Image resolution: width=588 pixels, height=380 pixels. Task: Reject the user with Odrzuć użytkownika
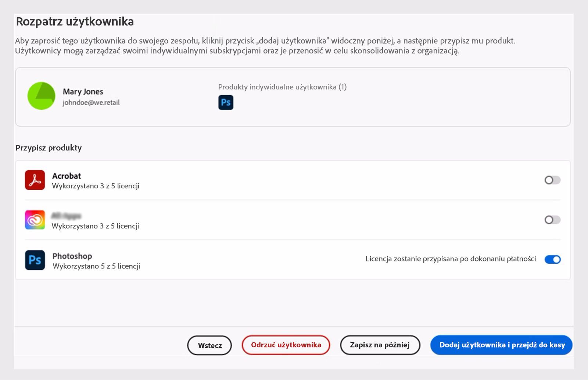[x=286, y=345]
